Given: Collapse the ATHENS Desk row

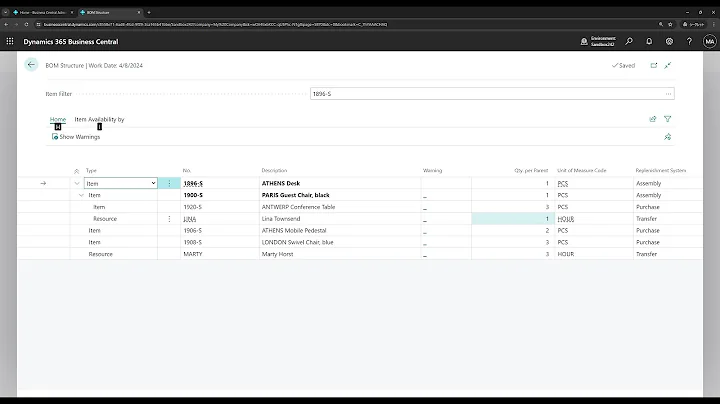Looking at the screenshot, I should (x=77, y=183).
